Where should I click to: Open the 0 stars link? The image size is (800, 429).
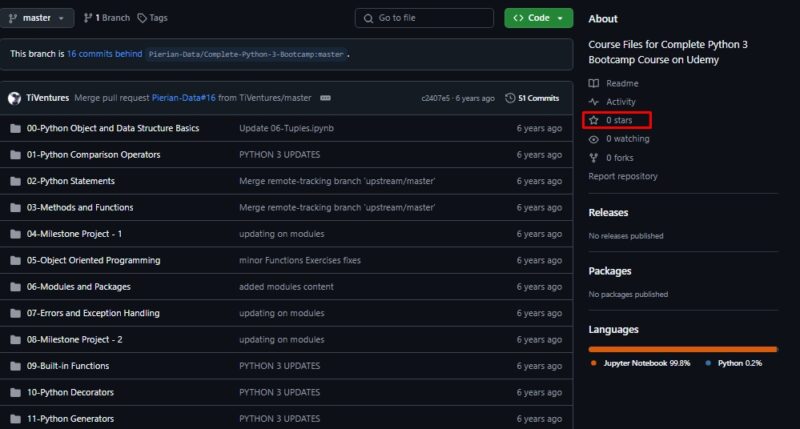(619, 120)
